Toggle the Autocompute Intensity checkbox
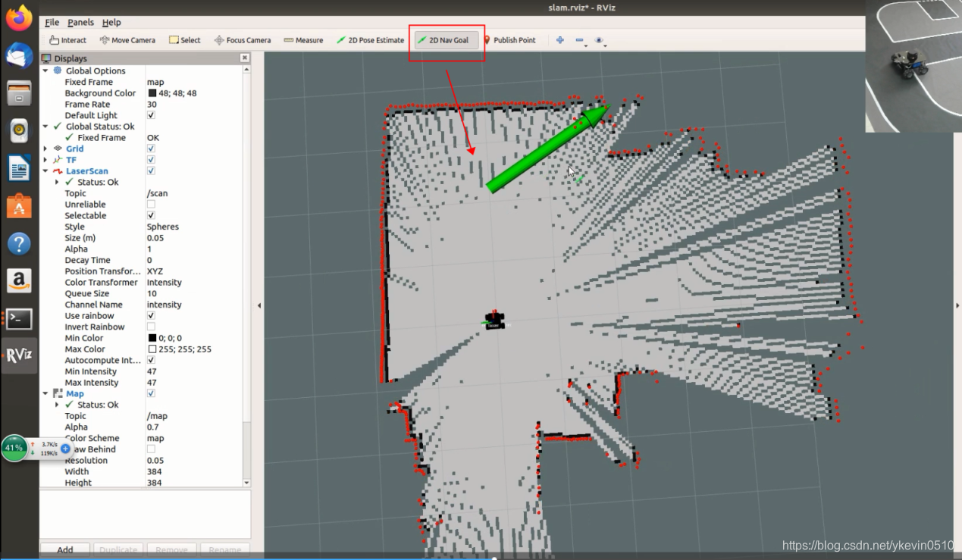Screen dimensions: 962x560 pos(151,360)
